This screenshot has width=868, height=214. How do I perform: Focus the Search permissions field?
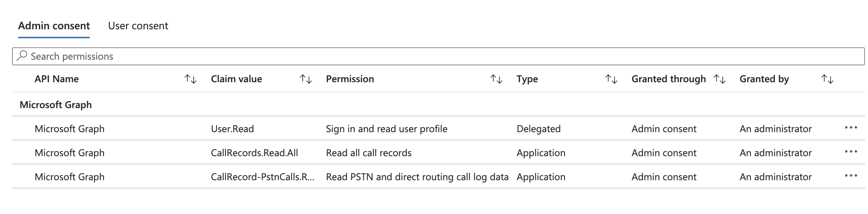pyautogui.click(x=438, y=56)
